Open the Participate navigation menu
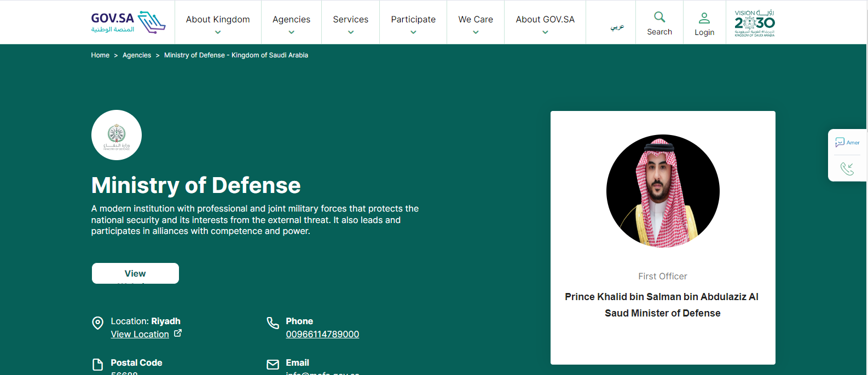Image resolution: width=868 pixels, height=375 pixels. pos(413,20)
